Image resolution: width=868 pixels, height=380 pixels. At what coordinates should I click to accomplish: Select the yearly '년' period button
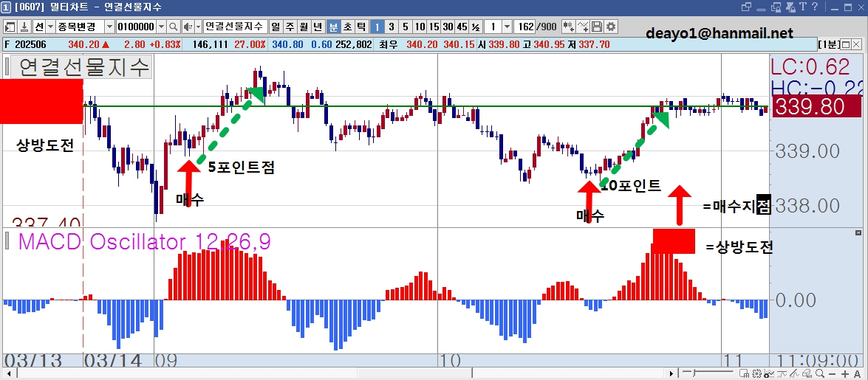coord(318,27)
